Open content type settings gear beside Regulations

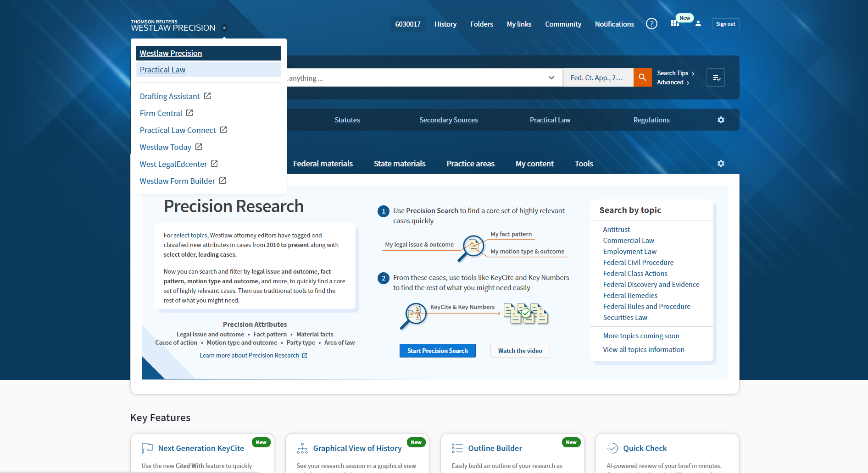click(x=721, y=120)
